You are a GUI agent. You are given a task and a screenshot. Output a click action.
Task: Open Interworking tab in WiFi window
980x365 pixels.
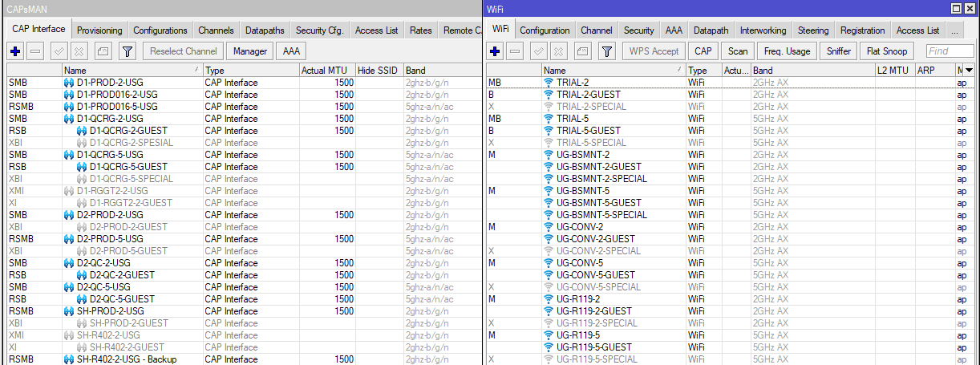click(x=763, y=30)
